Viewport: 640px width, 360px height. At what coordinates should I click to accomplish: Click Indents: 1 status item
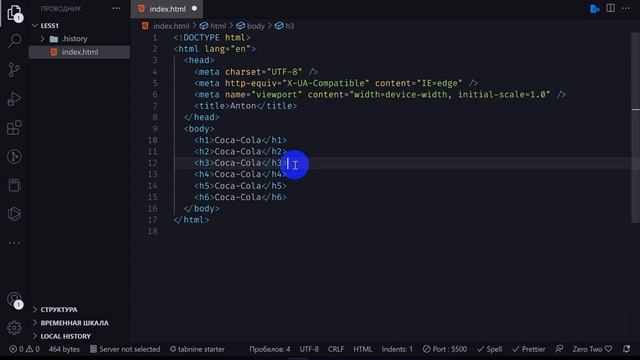pyautogui.click(x=397, y=349)
